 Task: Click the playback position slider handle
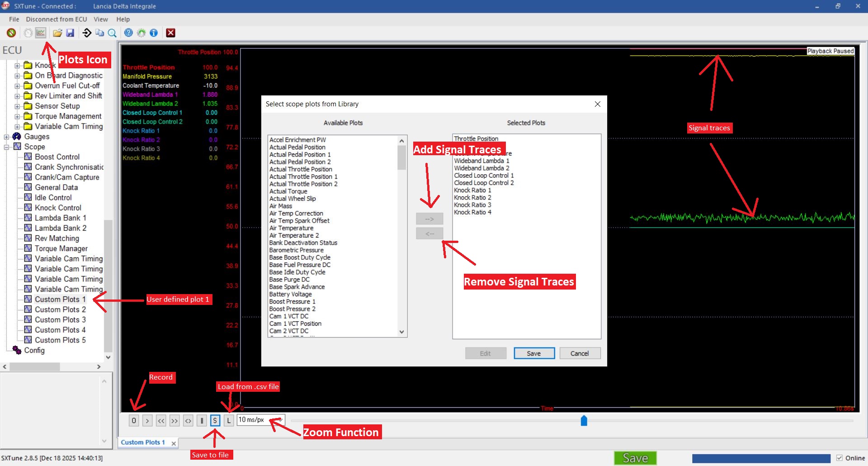point(584,421)
